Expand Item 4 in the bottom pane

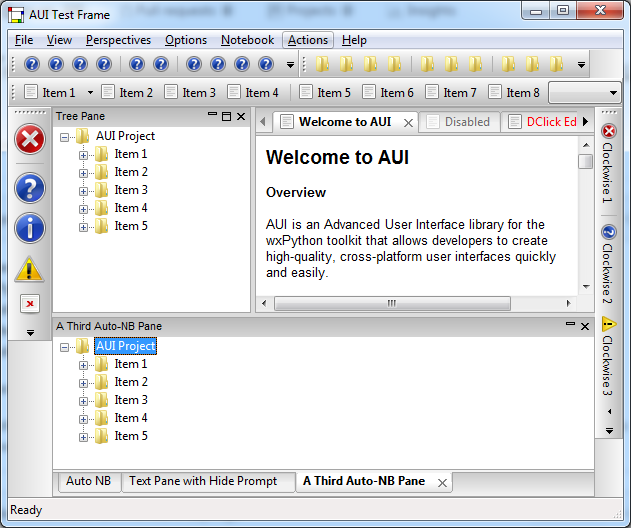pyautogui.click(x=83, y=419)
